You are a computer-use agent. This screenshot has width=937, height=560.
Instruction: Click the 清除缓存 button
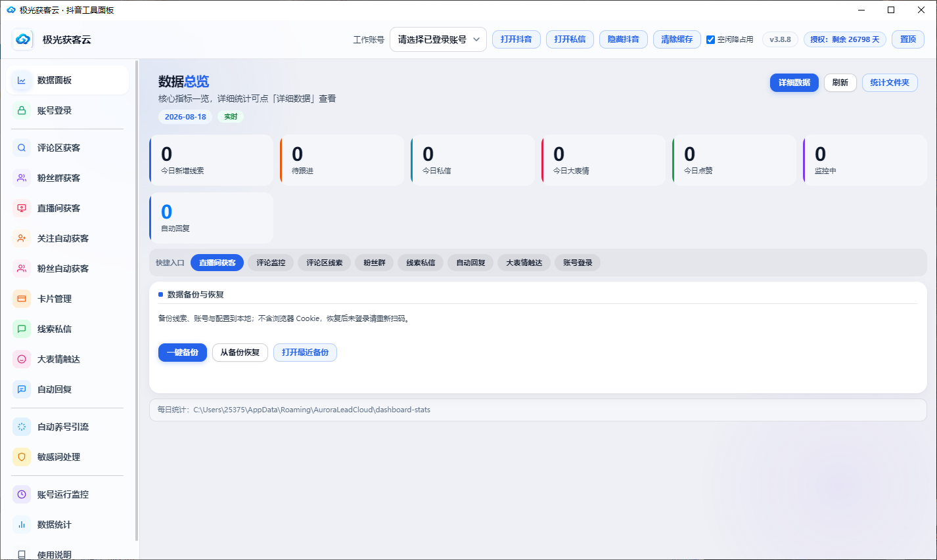[x=677, y=39]
